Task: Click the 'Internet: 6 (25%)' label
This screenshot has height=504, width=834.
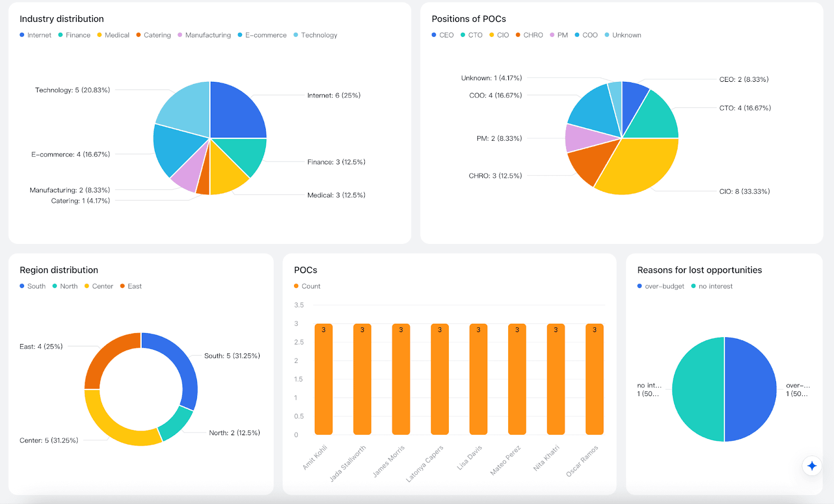Action: pos(334,95)
